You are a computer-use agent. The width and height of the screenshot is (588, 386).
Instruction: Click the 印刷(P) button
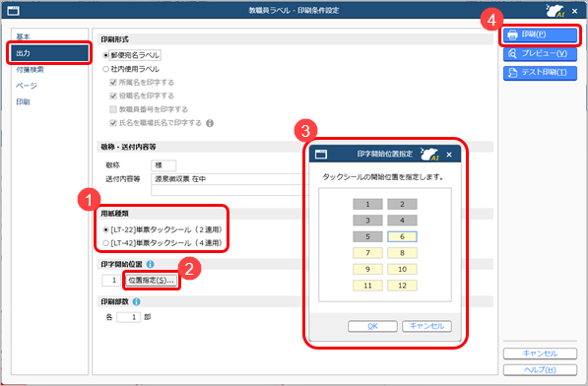(540, 34)
